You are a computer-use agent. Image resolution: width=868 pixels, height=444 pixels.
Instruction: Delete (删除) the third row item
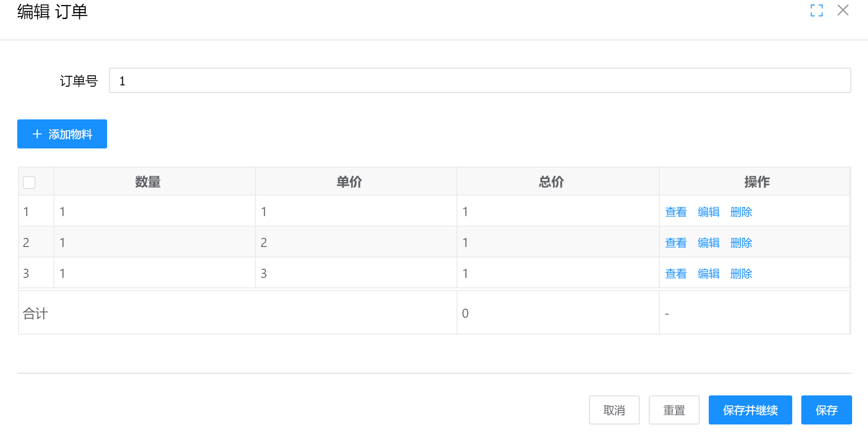741,274
